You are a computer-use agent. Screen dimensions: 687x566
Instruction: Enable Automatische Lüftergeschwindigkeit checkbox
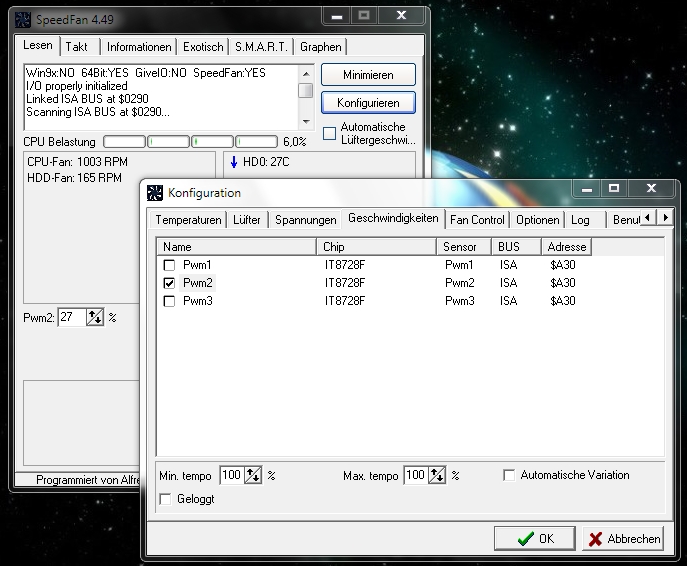coord(329,133)
